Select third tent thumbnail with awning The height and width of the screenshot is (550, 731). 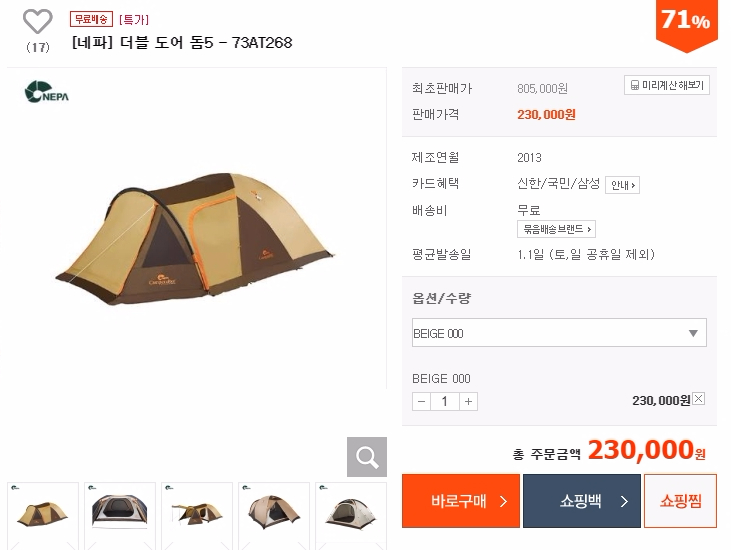click(197, 517)
